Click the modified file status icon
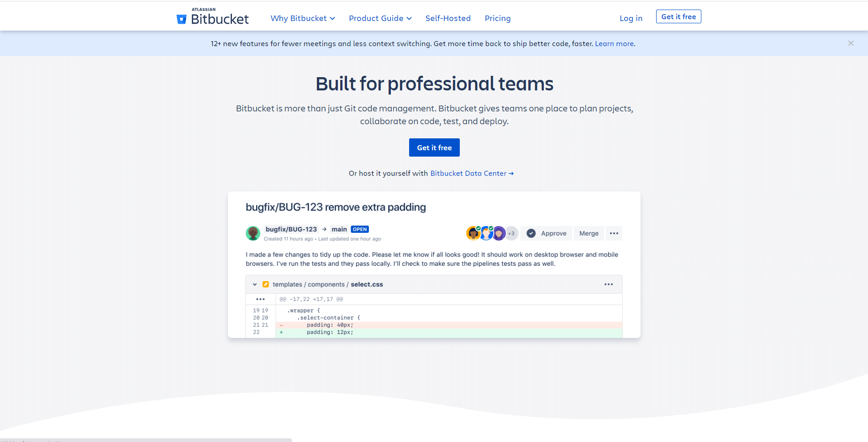The height and width of the screenshot is (442, 868). pyautogui.click(x=266, y=284)
